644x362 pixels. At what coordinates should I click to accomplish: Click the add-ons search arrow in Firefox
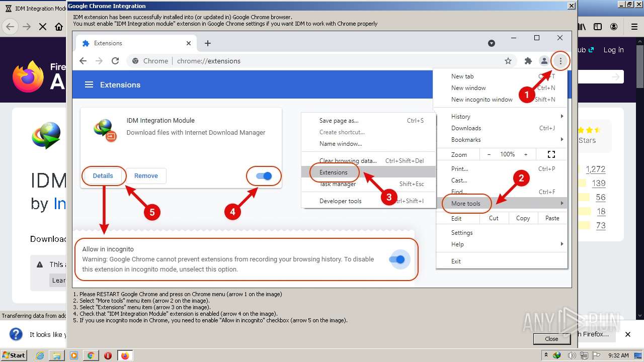(x=616, y=76)
